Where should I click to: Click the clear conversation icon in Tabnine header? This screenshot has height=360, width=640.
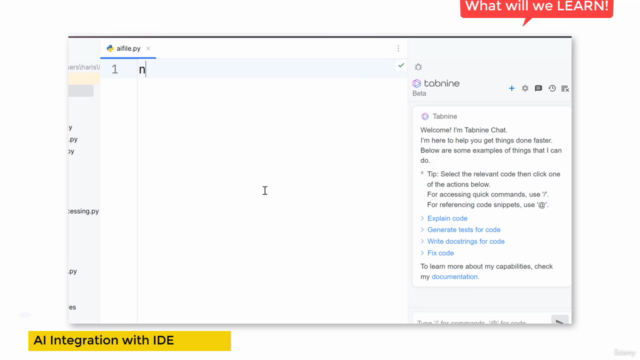click(x=565, y=89)
